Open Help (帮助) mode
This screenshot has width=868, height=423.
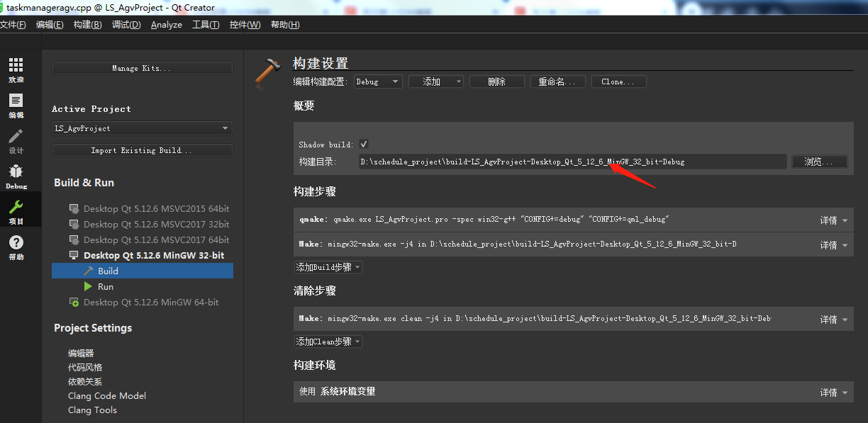click(16, 247)
